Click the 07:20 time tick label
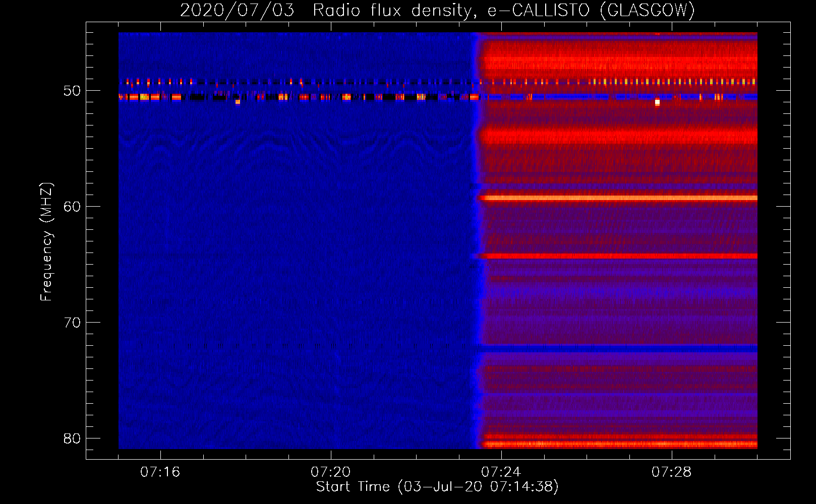Screen dimensions: 816x504 click(x=330, y=472)
